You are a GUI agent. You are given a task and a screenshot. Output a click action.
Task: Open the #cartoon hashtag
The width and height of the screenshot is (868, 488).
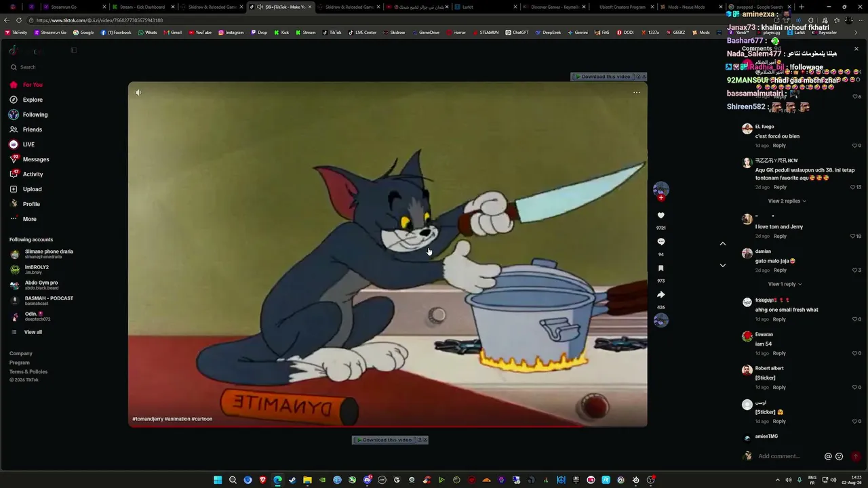[x=202, y=419]
